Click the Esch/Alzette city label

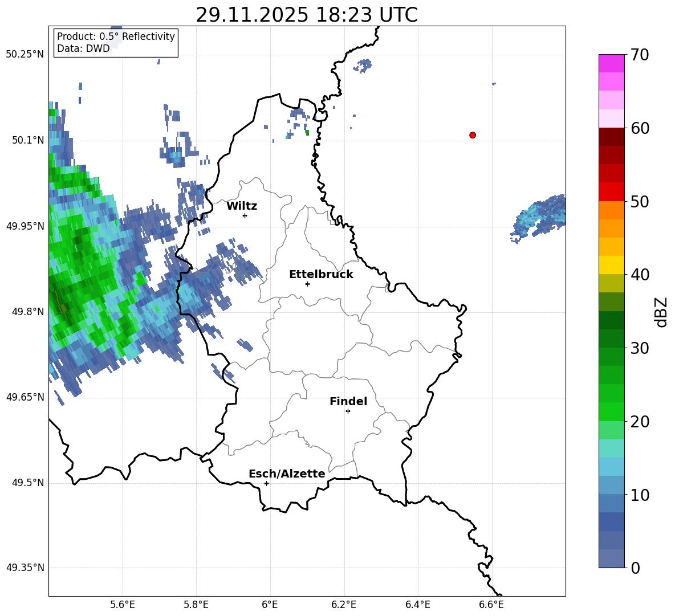pyautogui.click(x=287, y=474)
